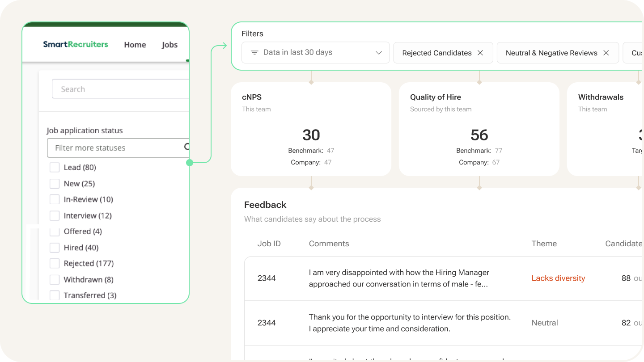This screenshot has width=644, height=362.
Task: Enable the Interview (12) status filter
Action: pyautogui.click(x=55, y=216)
